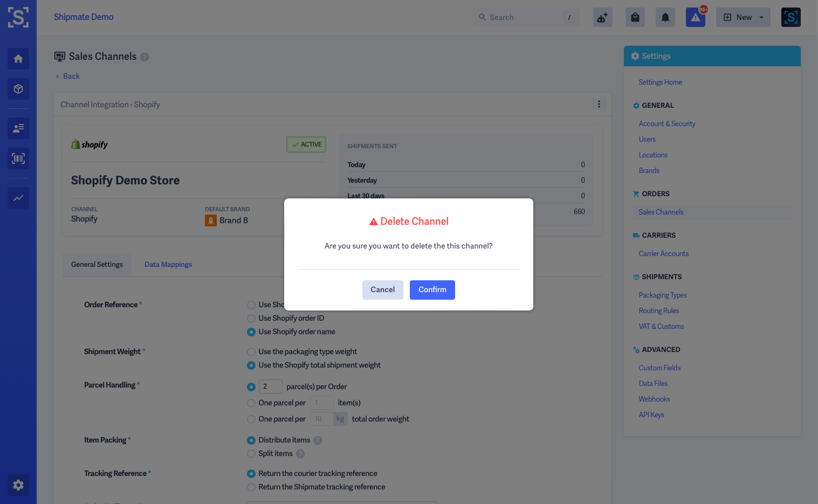Enable 'Split items' for Item Packing

coord(251,453)
